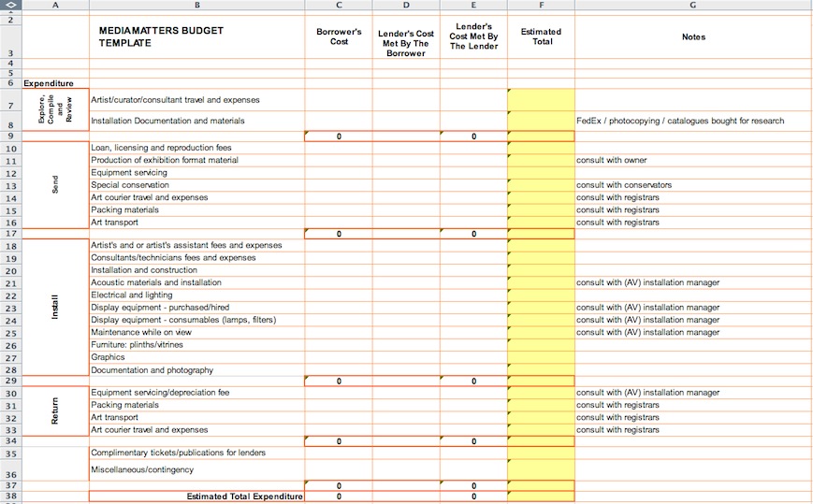Click Artist/curator/consultant travel and expenses cell
Image resolution: width=813 pixels, height=504 pixels.
197,99
